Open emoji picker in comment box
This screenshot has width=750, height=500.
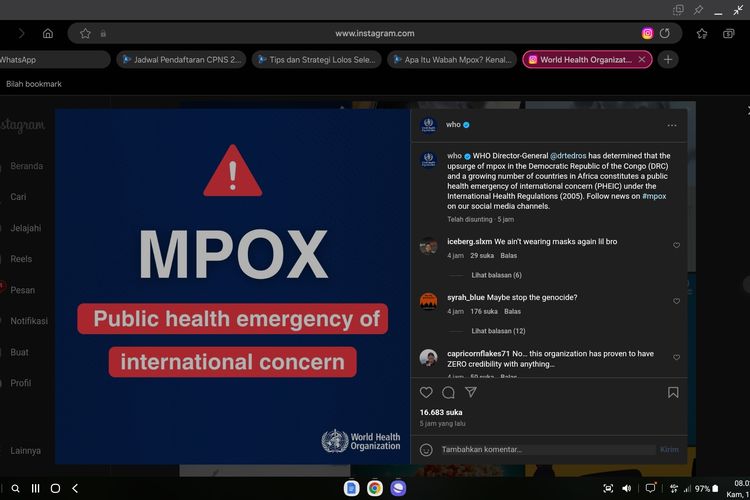tap(426, 450)
